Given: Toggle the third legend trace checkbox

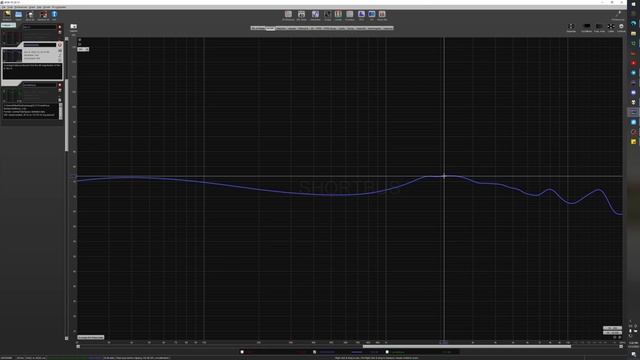Looking at the screenshot, I should 387,352.
